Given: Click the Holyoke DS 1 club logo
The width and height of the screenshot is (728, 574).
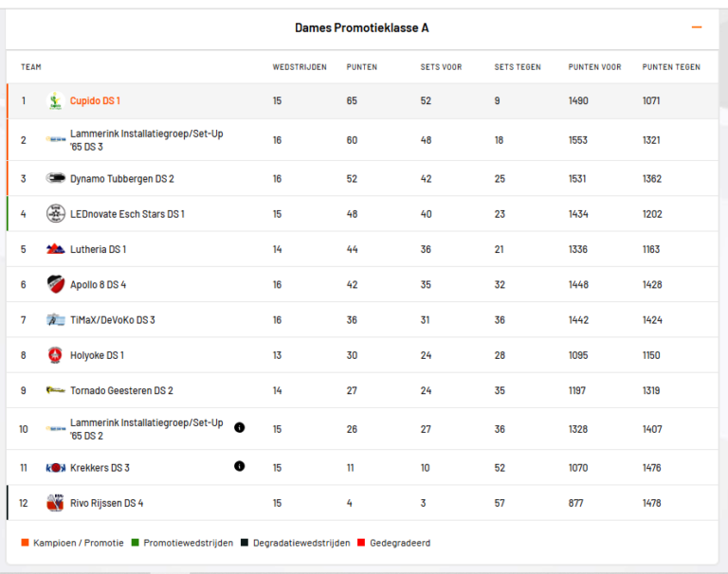Looking at the screenshot, I should click(56, 355).
